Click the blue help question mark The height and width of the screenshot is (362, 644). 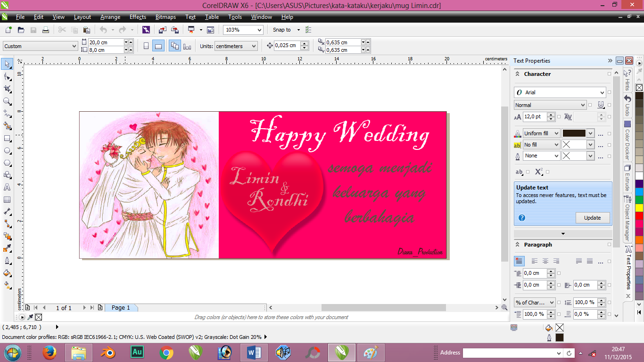tap(522, 218)
